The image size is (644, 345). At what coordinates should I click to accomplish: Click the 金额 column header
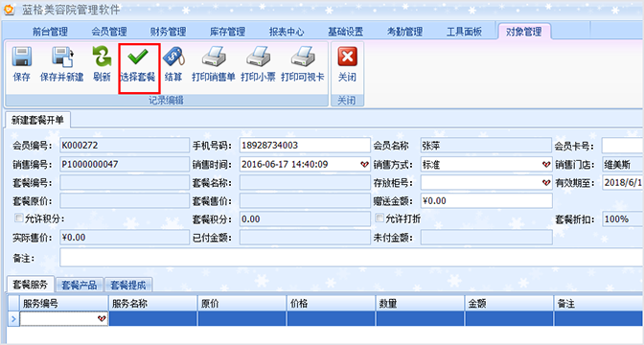click(x=509, y=304)
